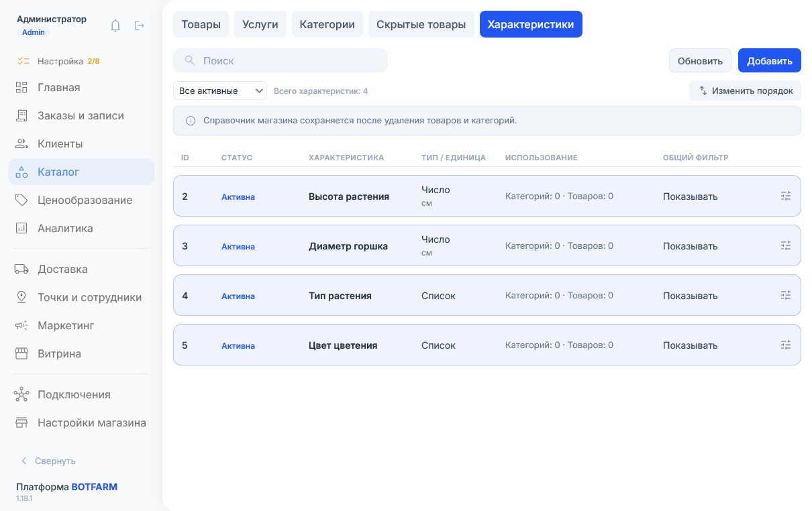Select the Цвет цветения characteristic name
The height and width of the screenshot is (511, 812).
click(343, 345)
